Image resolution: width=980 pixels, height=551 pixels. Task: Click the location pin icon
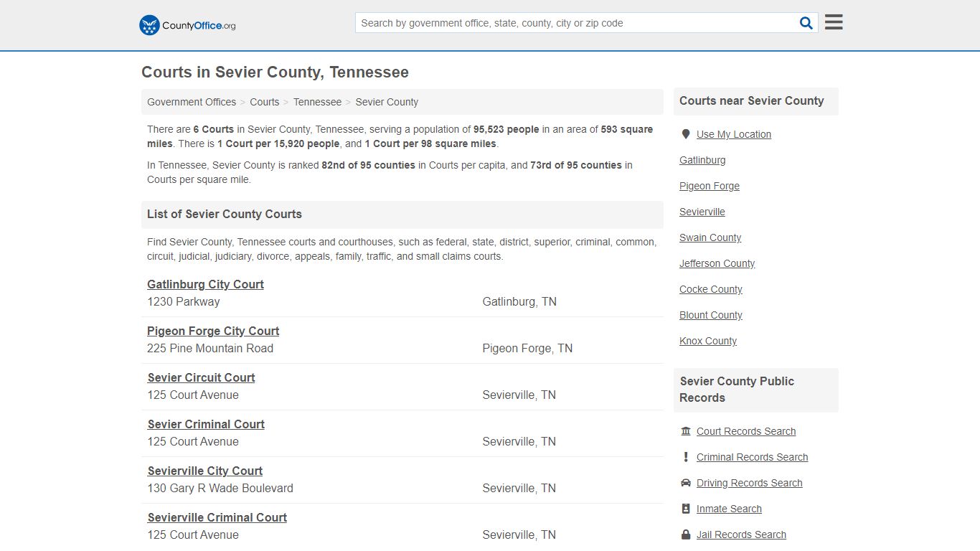pos(686,134)
